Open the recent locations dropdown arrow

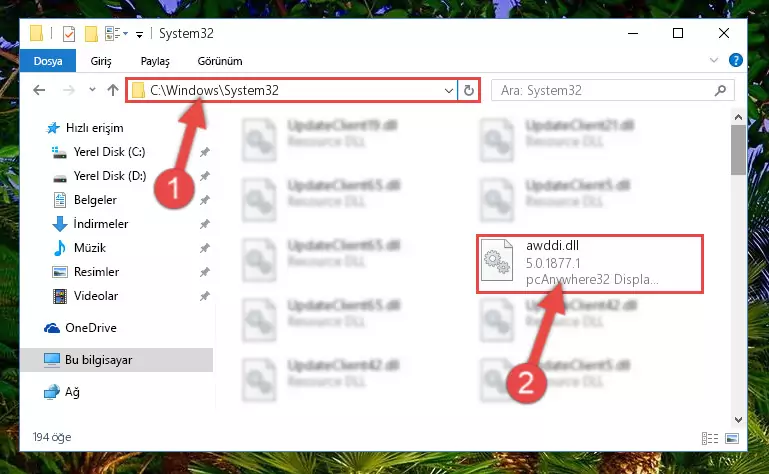(x=92, y=90)
